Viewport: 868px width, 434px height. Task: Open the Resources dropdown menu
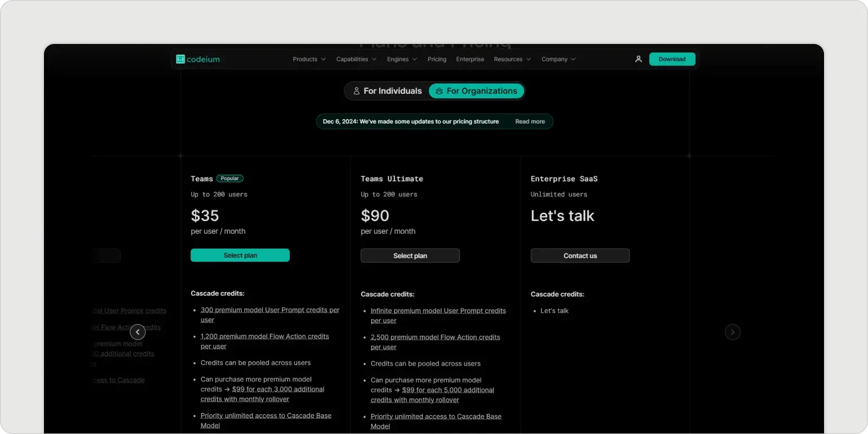point(512,59)
